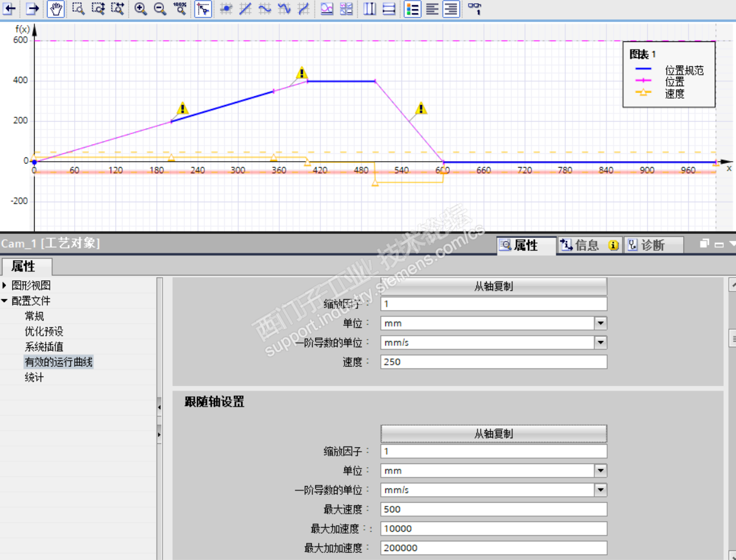Click the inspector float window icon

pos(704,244)
